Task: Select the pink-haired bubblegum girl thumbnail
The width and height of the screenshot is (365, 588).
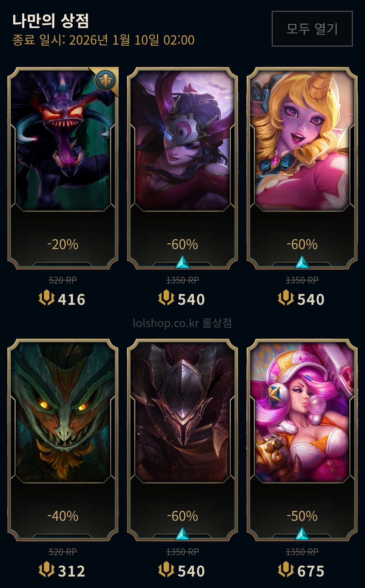Action: pos(302,412)
